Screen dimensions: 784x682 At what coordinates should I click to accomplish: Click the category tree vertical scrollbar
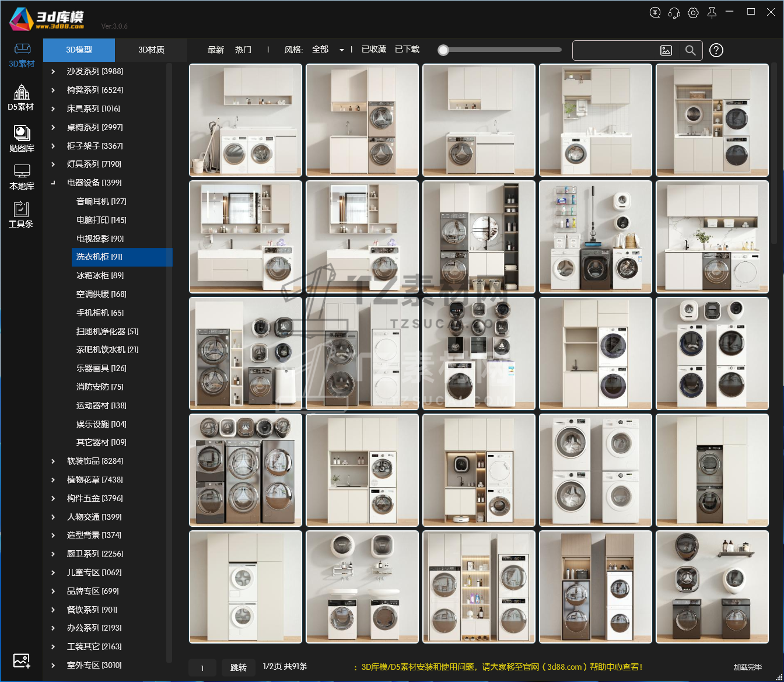click(169, 362)
